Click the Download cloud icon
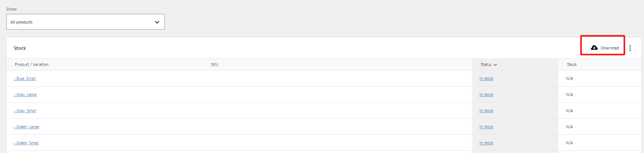This screenshot has width=644, height=153. 594,48
